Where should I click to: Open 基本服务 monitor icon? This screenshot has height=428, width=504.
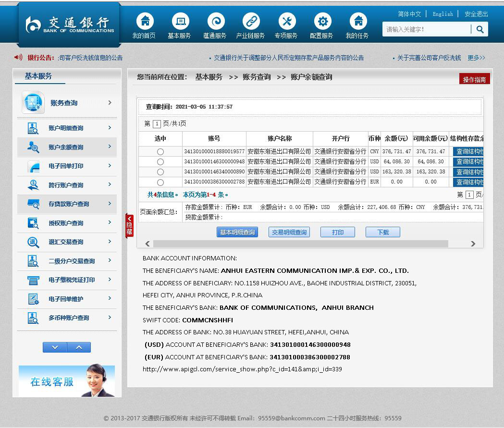180,21
